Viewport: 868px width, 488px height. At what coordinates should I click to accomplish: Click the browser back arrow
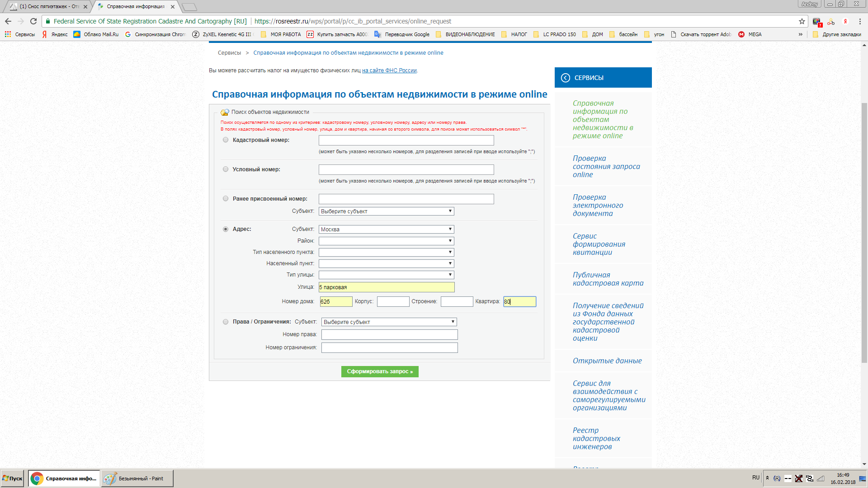coord(8,21)
